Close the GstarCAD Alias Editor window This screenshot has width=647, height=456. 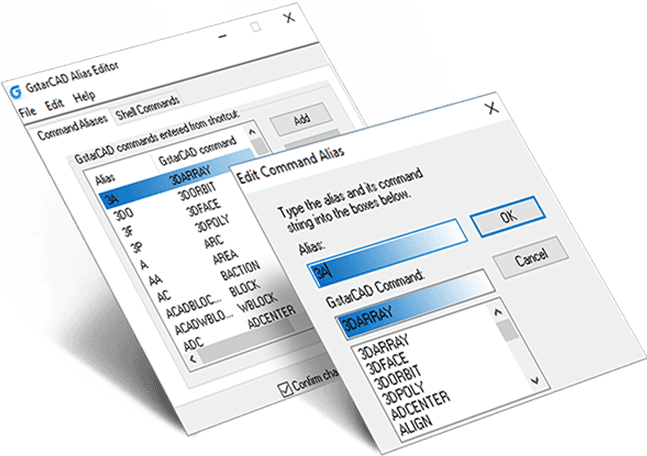click(289, 17)
